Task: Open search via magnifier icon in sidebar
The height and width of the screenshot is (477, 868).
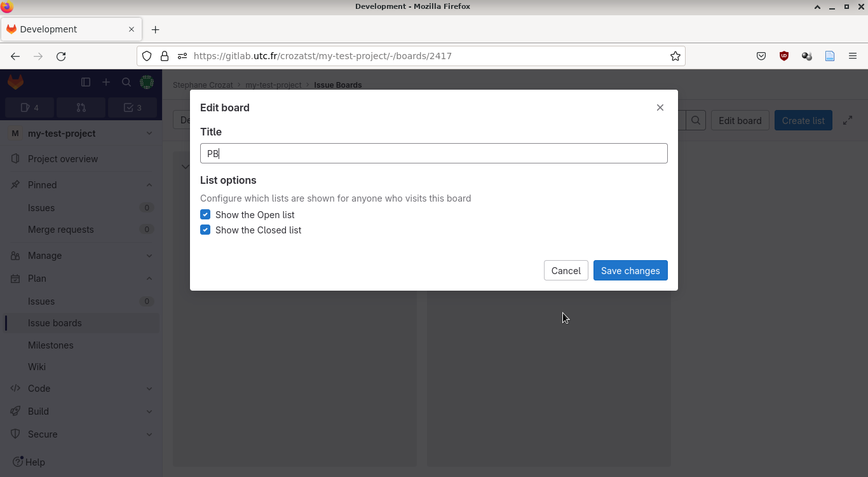Action: point(126,82)
